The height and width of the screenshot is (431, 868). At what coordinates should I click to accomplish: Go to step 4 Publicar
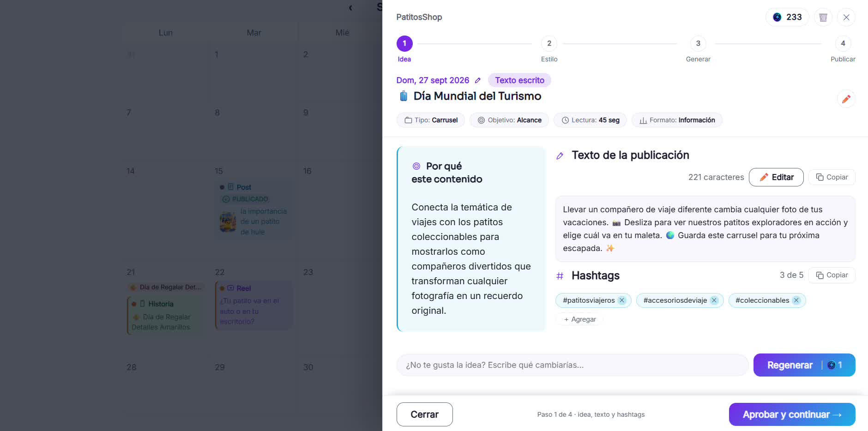(x=843, y=48)
